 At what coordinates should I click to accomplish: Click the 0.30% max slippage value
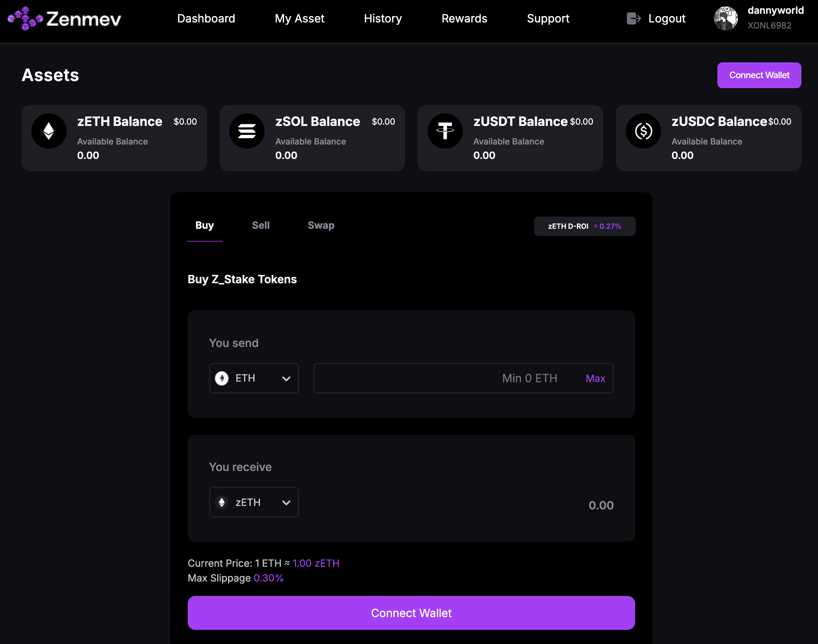(x=268, y=578)
